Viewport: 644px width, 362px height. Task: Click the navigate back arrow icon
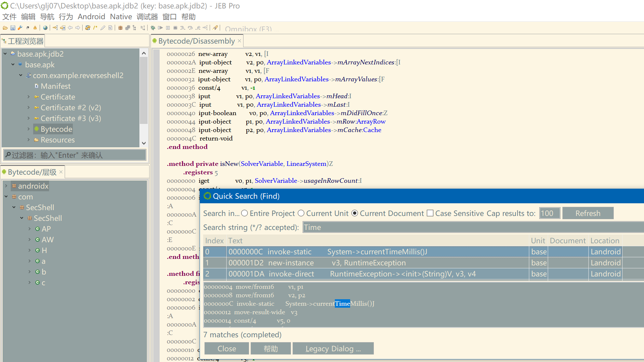(x=70, y=28)
